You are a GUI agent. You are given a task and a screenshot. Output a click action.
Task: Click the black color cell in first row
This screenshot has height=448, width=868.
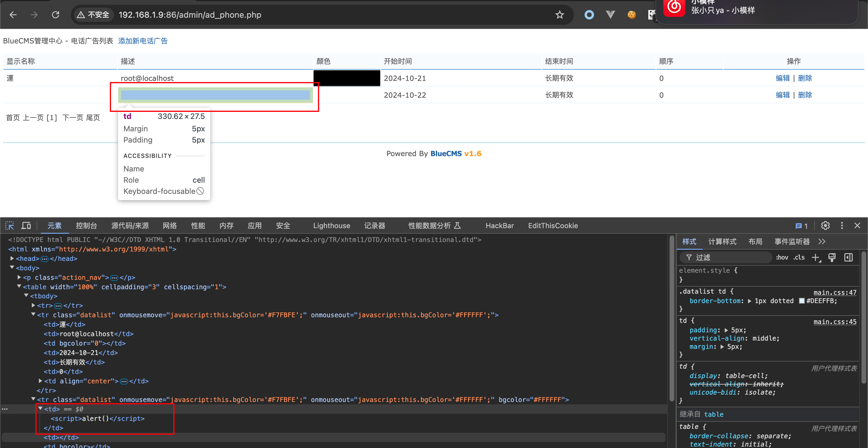347,78
